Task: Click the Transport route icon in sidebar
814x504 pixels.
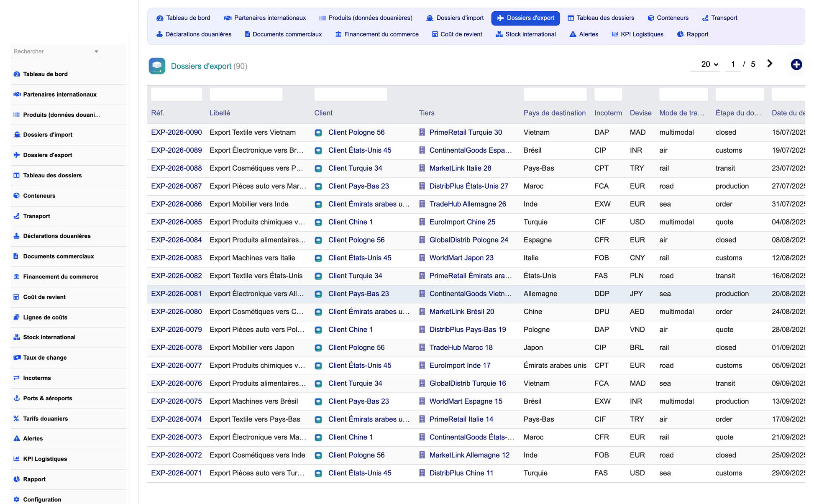Action: [x=17, y=216]
